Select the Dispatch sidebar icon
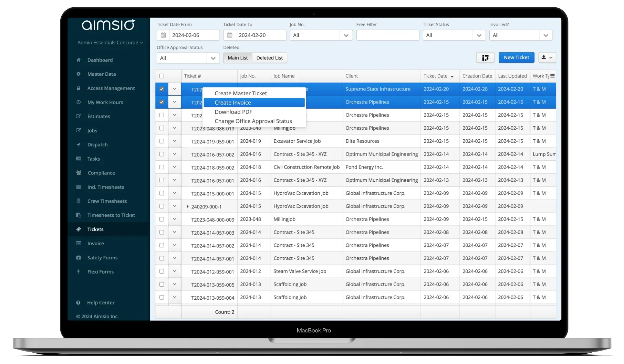Screen dimensions: 624x364 [x=79, y=144]
